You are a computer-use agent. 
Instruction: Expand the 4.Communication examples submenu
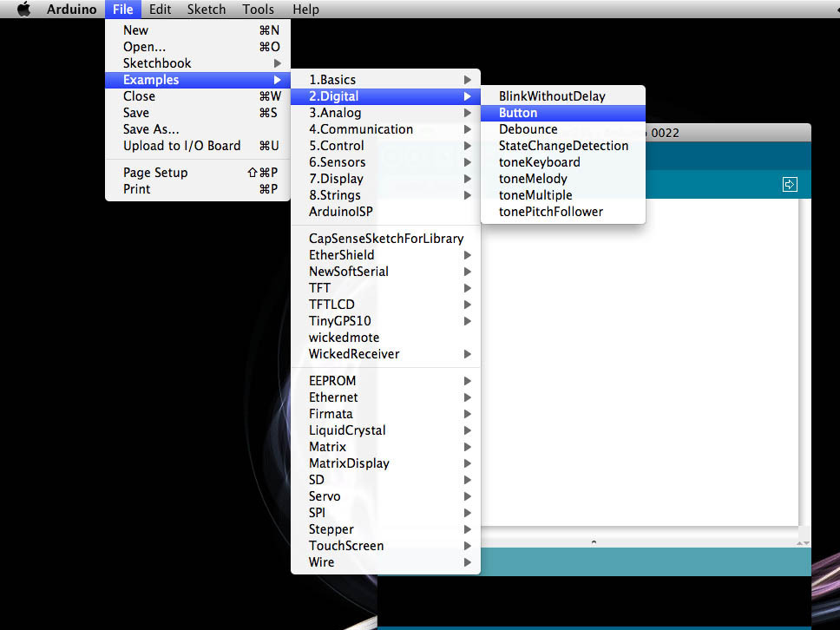pyautogui.click(x=385, y=129)
